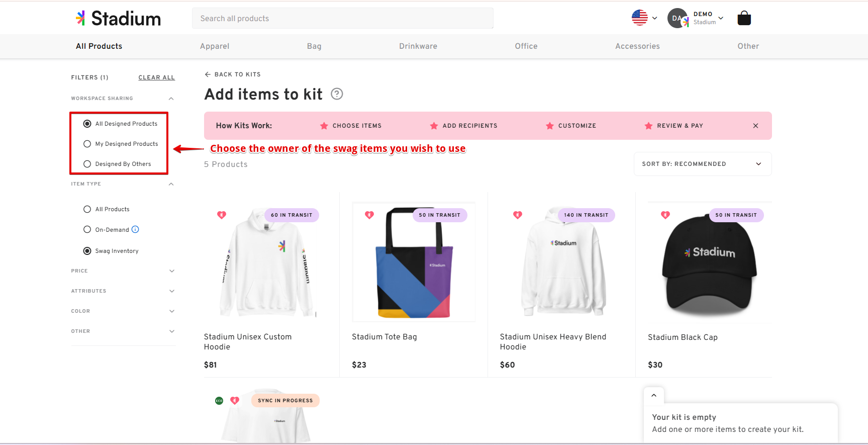Dismiss the How Kits Work banner
This screenshot has height=445, width=868.
tap(755, 126)
